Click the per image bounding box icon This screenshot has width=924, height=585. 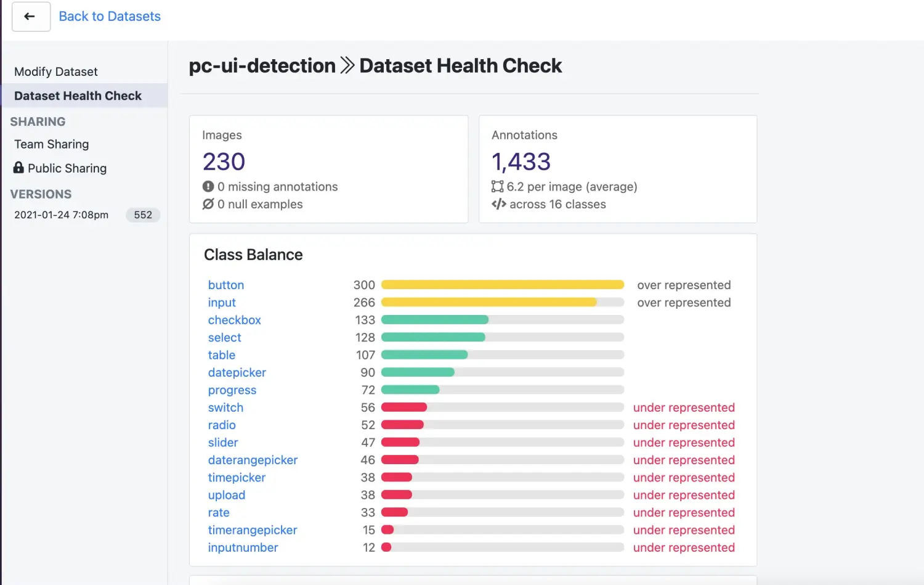pos(498,186)
